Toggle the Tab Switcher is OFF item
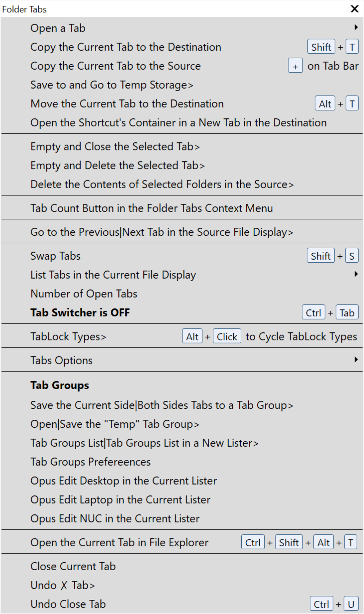The image size is (364, 614). coord(80,313)
